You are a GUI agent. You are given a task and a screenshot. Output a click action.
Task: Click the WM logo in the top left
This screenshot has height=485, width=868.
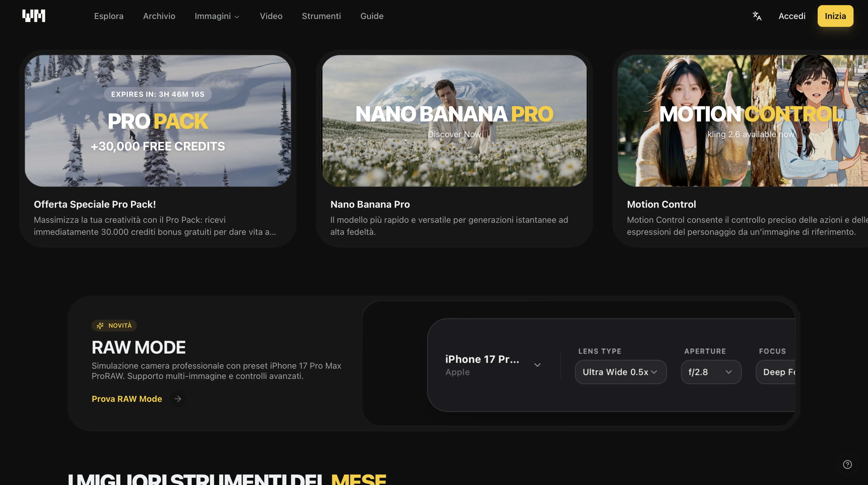click(x=34, y=15)
